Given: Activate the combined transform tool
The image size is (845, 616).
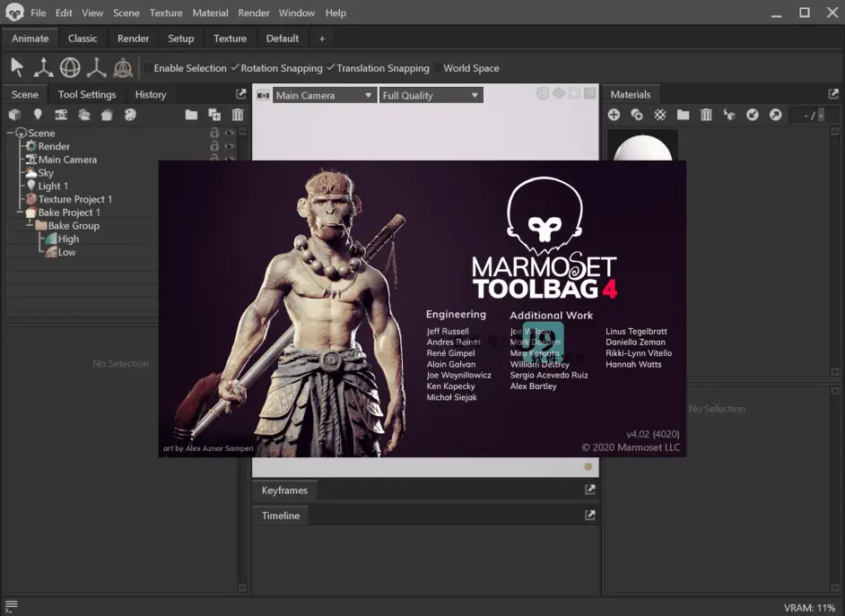Looking at the screenshot, I should point(123,68).
